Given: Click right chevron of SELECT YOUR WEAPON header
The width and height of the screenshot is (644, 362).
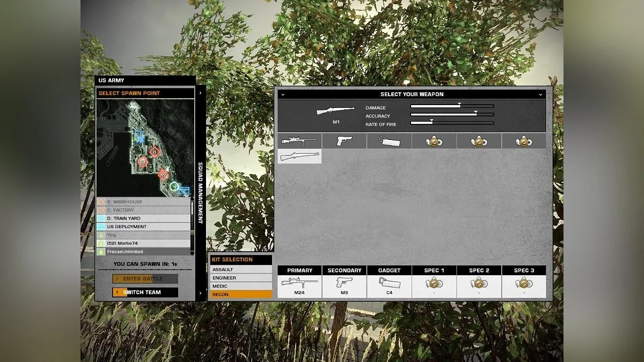Looking at the screenshot, I should tap(541, 94).
